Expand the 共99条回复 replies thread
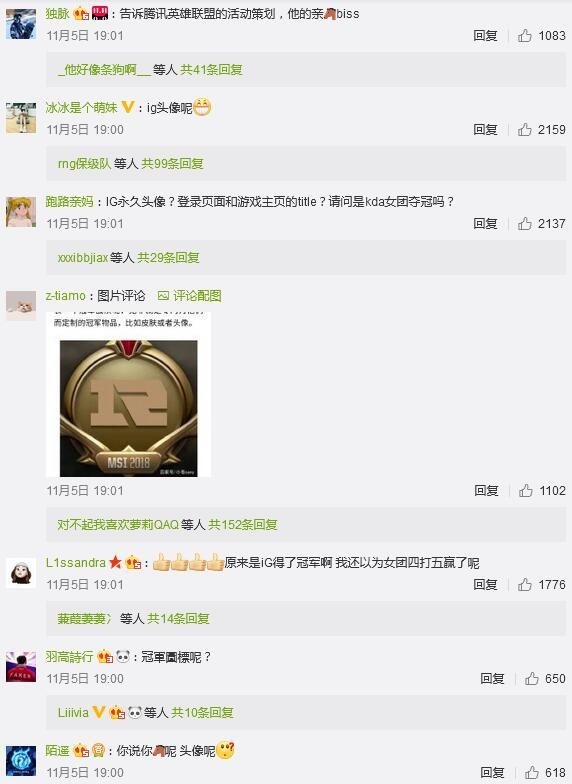Image resolution: width=572 pixels, height=784 pixels. (172, 164)
